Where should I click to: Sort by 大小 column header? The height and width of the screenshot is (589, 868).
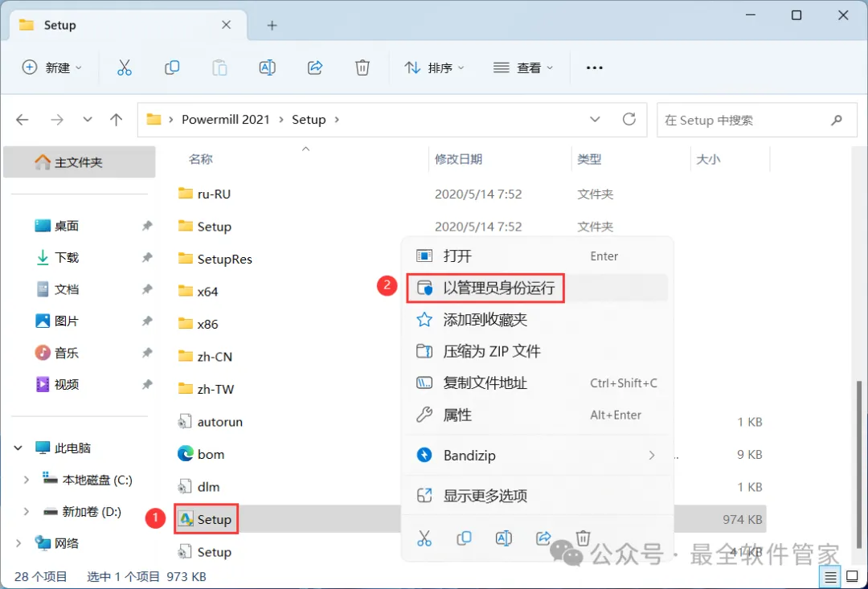point(708,159)
